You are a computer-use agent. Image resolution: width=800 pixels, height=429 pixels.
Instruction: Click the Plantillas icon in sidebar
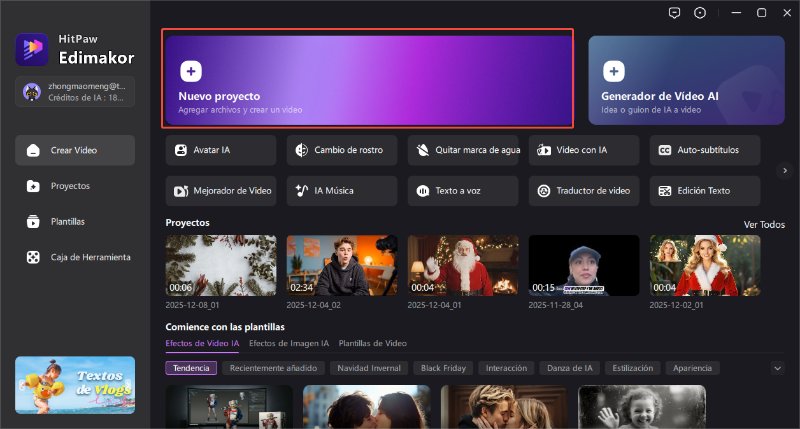33,221
